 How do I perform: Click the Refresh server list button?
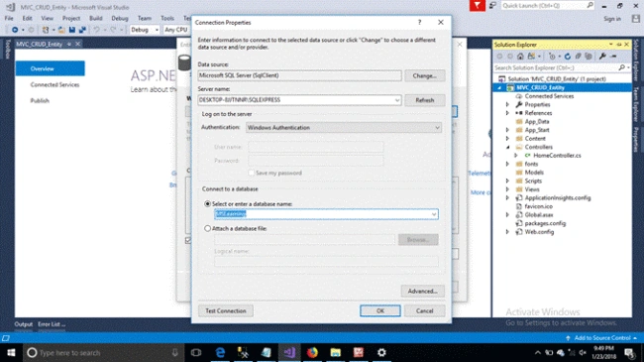tap(424, 100)
